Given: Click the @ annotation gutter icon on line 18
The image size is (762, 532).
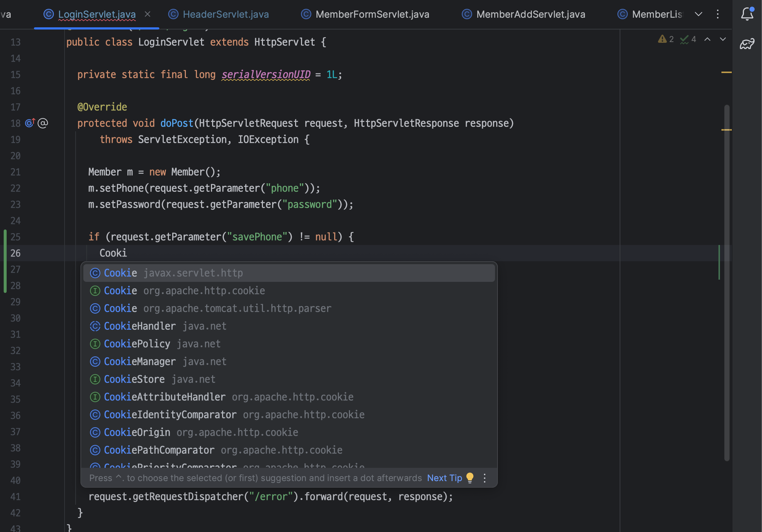Looking at the screenshot, I should 43,123.
